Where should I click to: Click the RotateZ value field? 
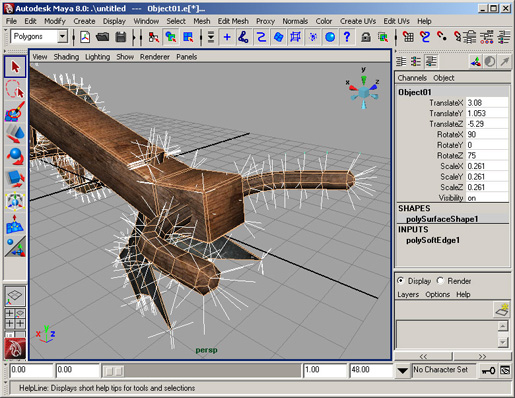tap(487, 156)
